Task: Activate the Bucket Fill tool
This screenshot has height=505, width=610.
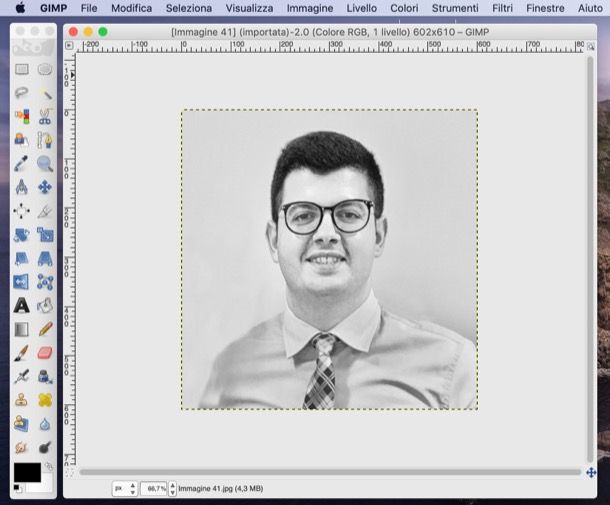Action: click(45, 306)
